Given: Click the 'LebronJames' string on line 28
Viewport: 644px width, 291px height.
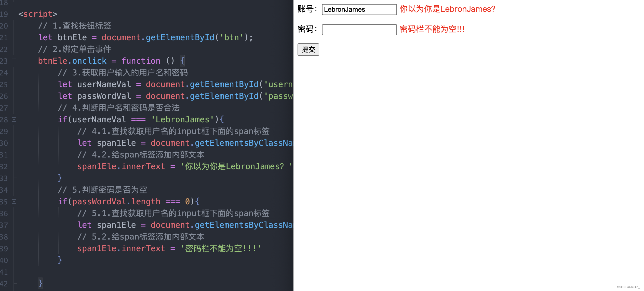Looking at the screenshot, I should tap(182, 120).
